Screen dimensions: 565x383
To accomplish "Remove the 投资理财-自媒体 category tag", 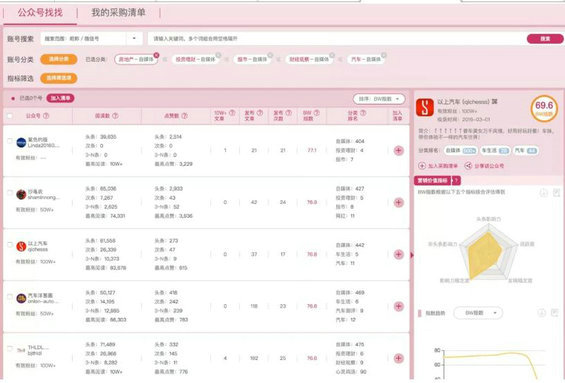I will pyautogui.click(x=218, y=55).
